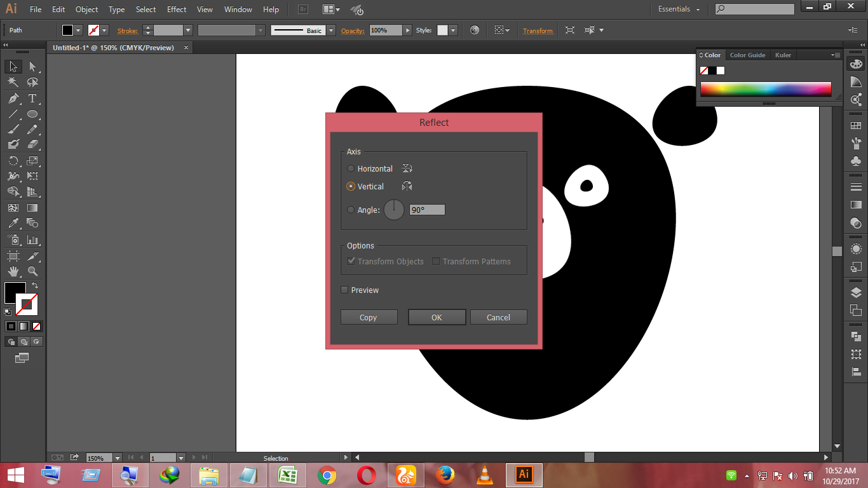Select the Line Segment tool
Screen dimensions: 868x488
pos(13,114)
